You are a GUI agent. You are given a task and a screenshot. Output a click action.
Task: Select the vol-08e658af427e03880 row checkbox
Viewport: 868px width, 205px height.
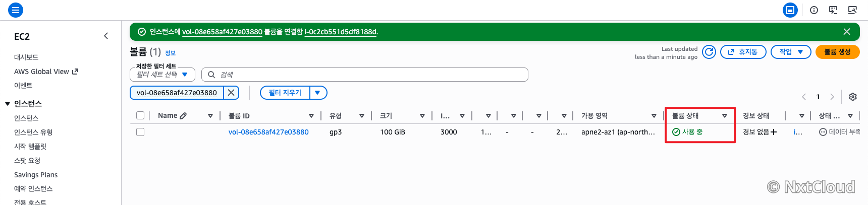[x=140, y=132]
